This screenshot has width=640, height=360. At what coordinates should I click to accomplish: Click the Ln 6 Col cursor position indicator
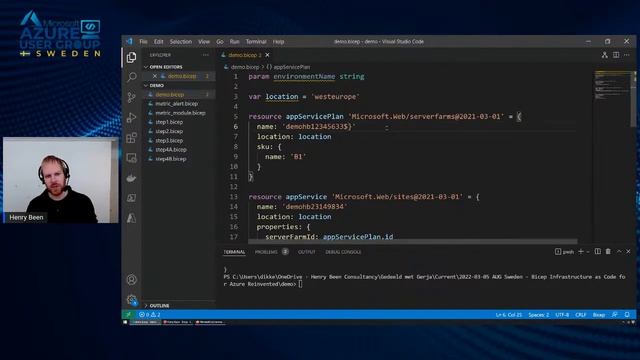pos(509,315)
